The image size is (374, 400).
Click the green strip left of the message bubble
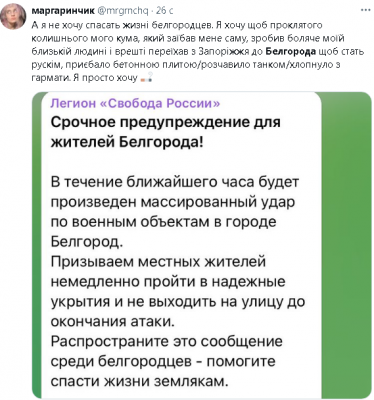click(38, 245)
